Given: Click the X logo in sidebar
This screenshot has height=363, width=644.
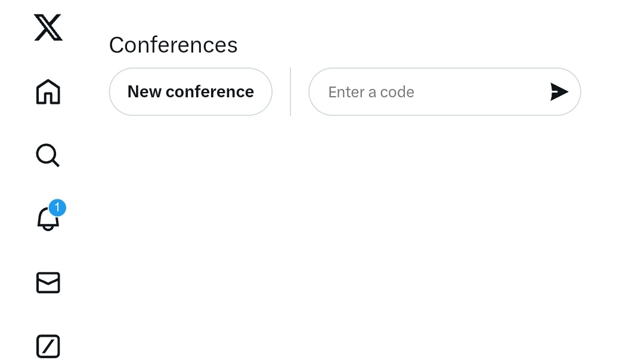Looking at the screenshot, I should point(48,27).
